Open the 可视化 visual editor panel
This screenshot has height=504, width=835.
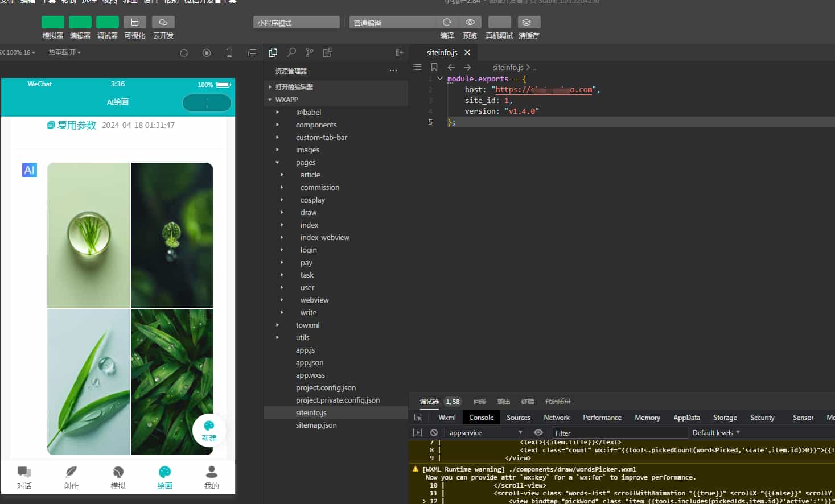(135, 22)
